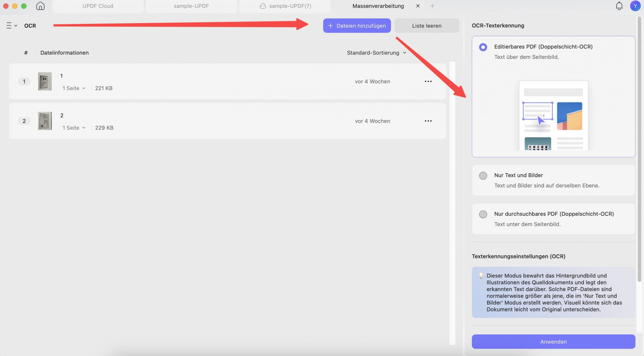Image resolution: width=644 pixels, height=356 pixels.
Task: Click 'Text über dem Seitenbild.' description
Action: [526, 57]
